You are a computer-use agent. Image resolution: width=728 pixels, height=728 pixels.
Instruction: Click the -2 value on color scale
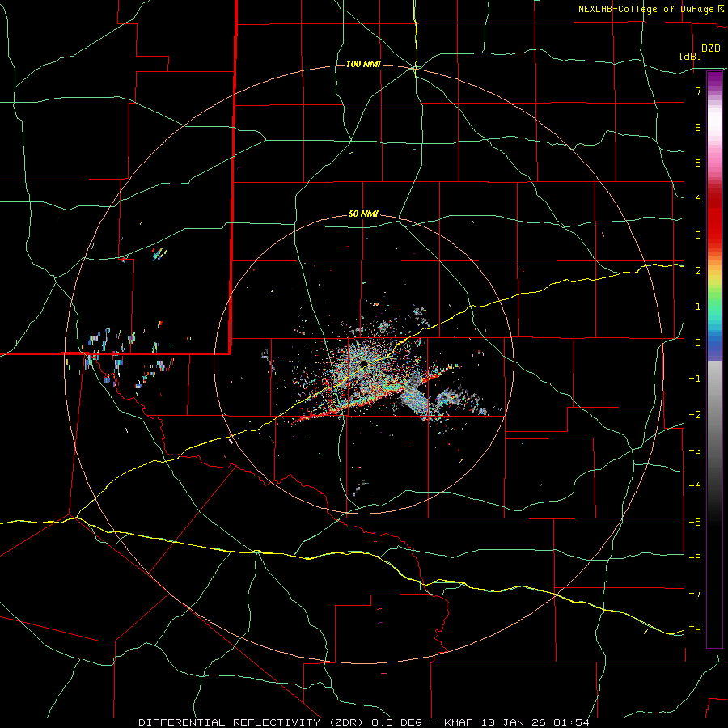(x=695, y=415)
